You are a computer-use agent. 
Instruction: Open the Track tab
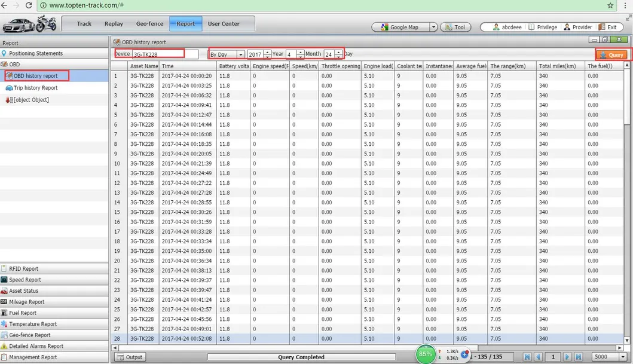[x=84, y=24]
